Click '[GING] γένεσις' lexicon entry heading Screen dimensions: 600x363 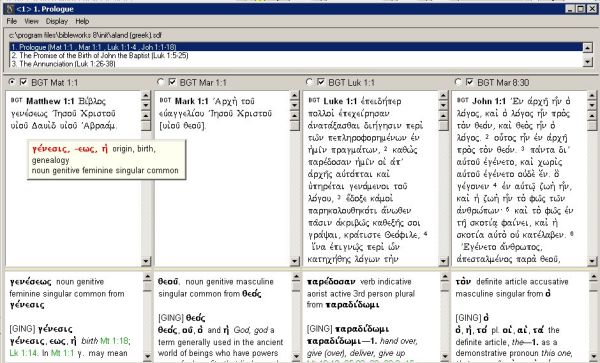(41, 329)
